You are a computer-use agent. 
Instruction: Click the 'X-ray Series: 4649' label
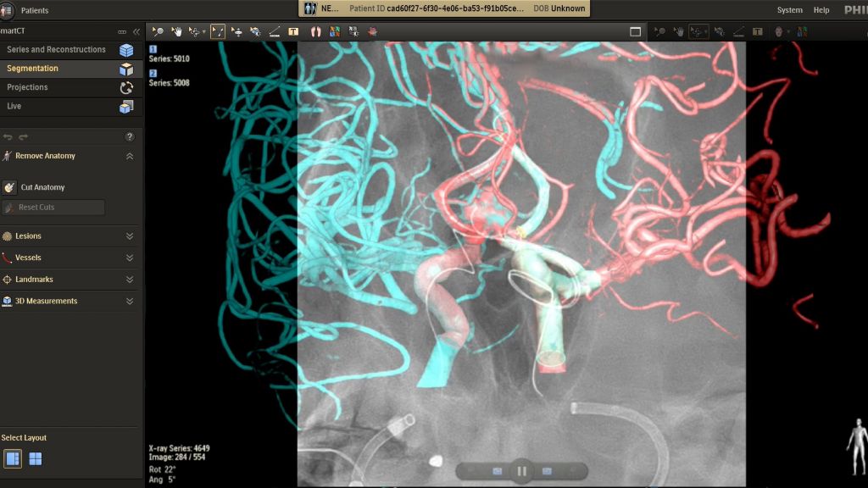180,448
